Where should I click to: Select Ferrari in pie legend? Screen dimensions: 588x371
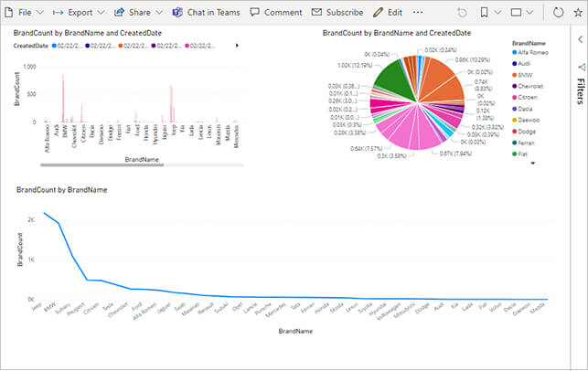click(x=523, y=143)
